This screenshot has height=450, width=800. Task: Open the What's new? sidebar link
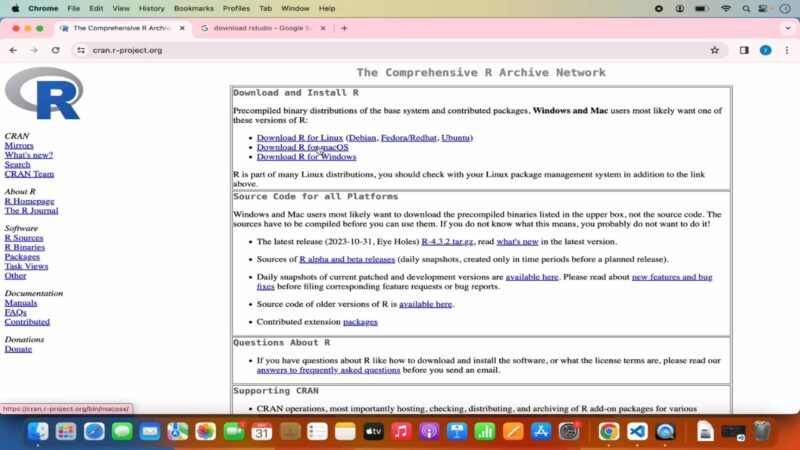pos(29,155)
